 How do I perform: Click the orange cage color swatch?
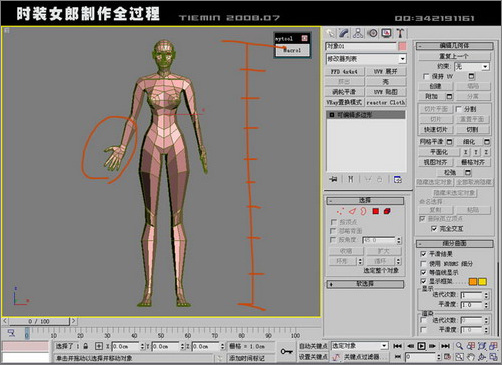(x=473, y=282)
